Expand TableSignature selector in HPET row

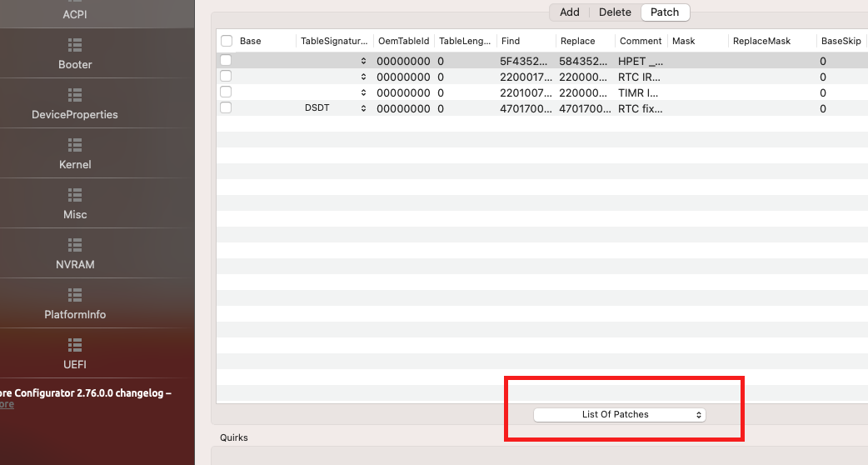pyautogui.click(x=363, y=61)
